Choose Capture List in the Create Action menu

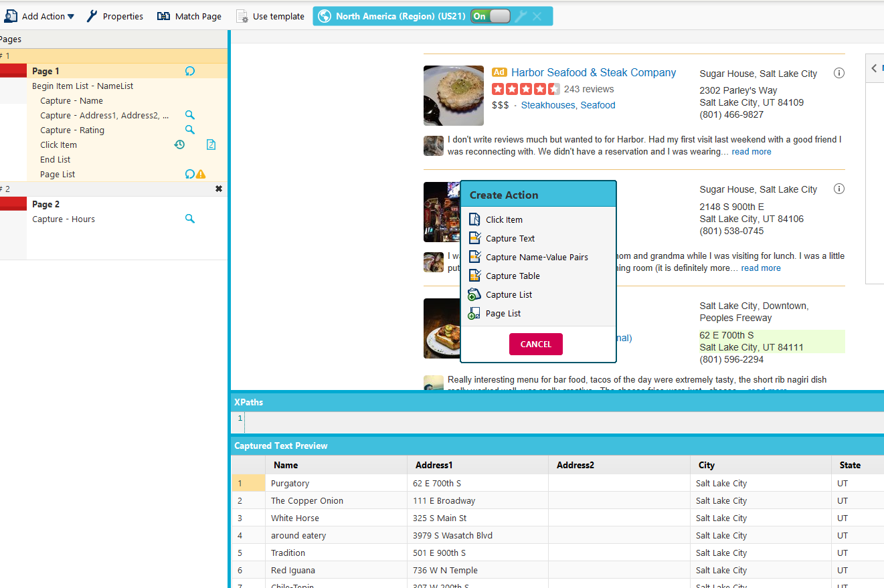tap(538, 294)
